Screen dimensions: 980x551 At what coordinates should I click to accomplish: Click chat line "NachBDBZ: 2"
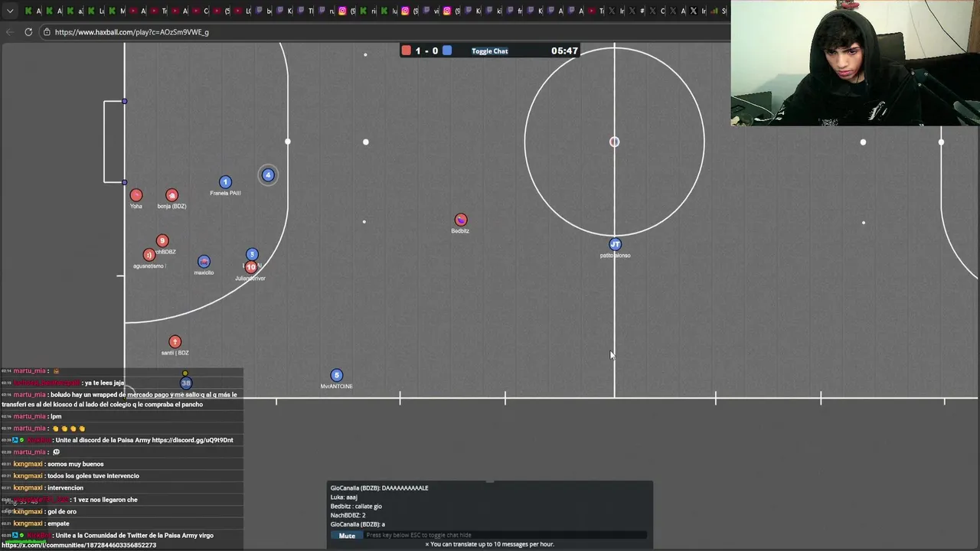348,516
